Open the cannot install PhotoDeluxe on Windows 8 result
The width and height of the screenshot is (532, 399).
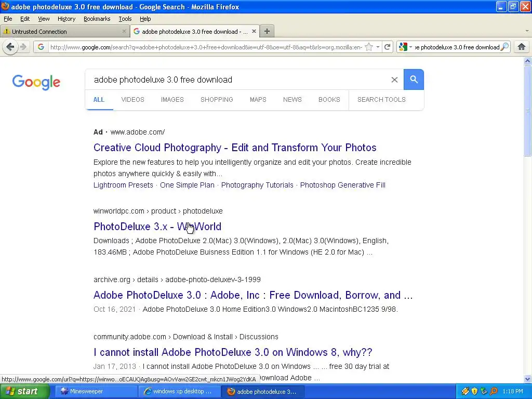tap(233, 352)
